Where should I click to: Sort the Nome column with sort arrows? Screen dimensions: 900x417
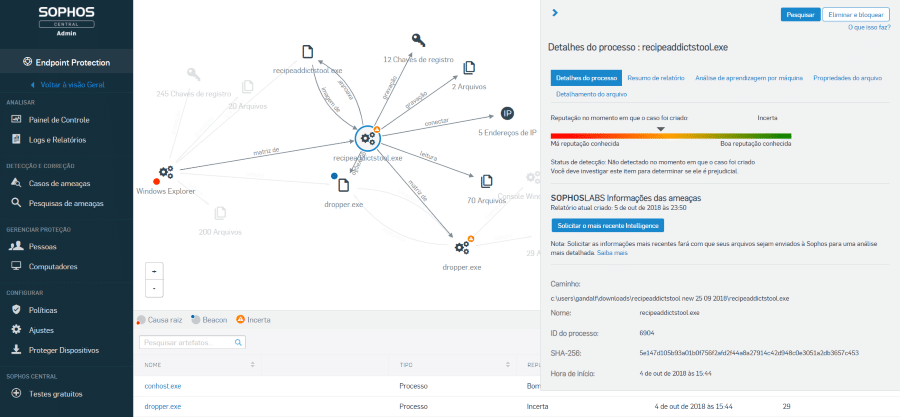253,364
